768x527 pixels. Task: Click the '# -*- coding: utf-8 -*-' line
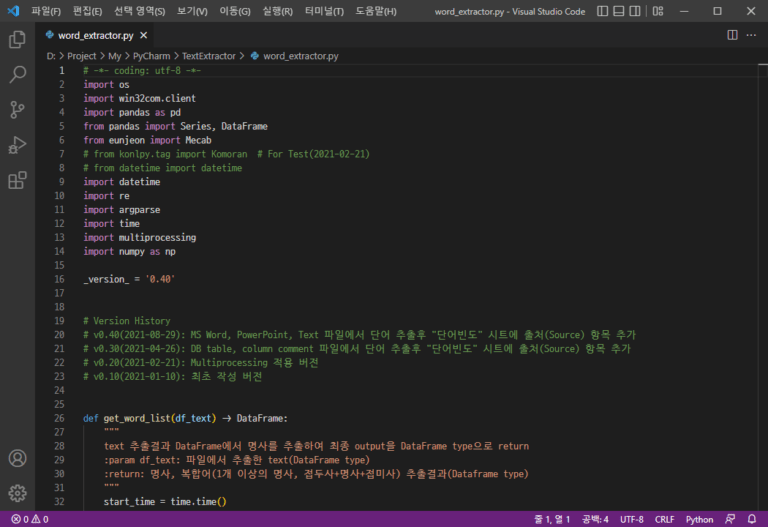point(142,71)
